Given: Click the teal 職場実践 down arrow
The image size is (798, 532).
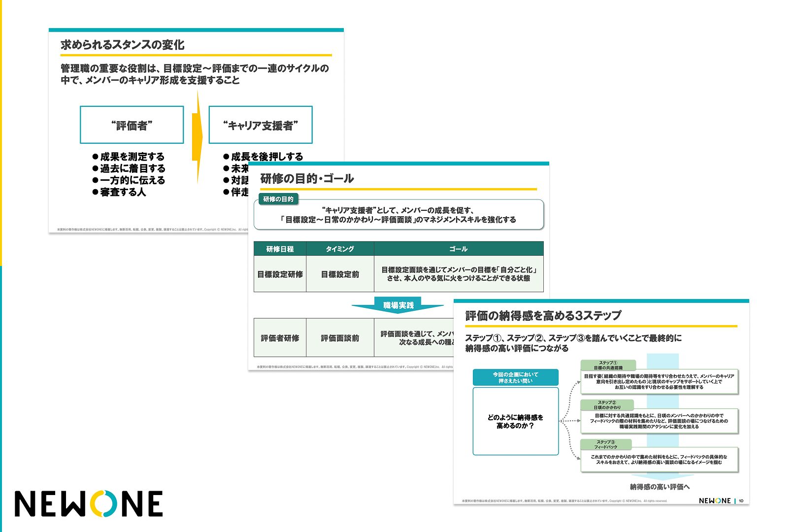Looking at the screenshot, I should [398, 306].
